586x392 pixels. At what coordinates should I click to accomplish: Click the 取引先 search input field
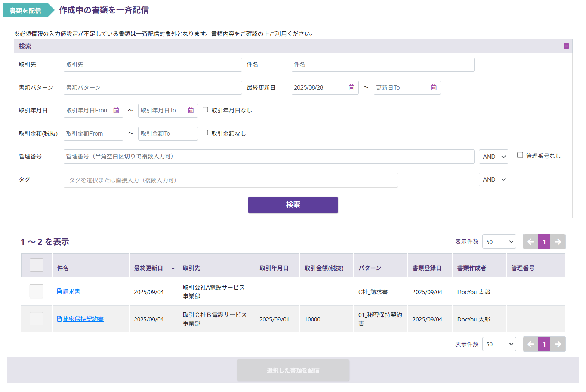click(152, 65)
